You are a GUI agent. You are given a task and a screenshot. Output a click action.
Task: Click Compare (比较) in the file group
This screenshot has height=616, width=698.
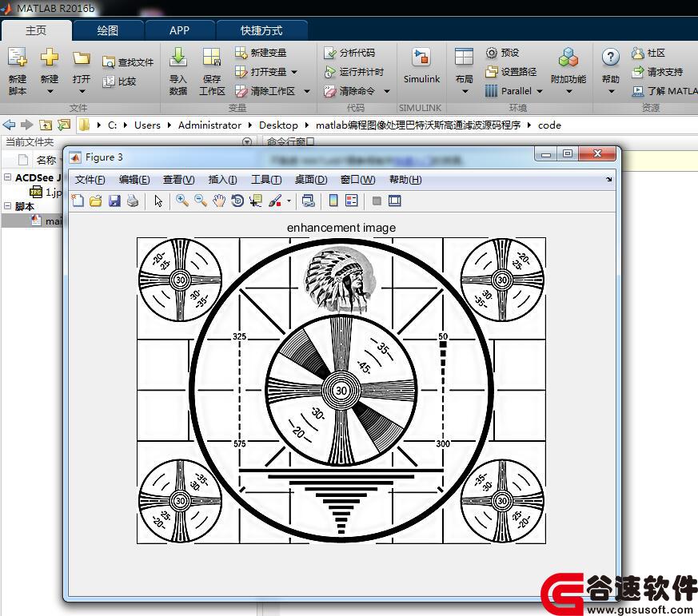click(x=119, y=81)
